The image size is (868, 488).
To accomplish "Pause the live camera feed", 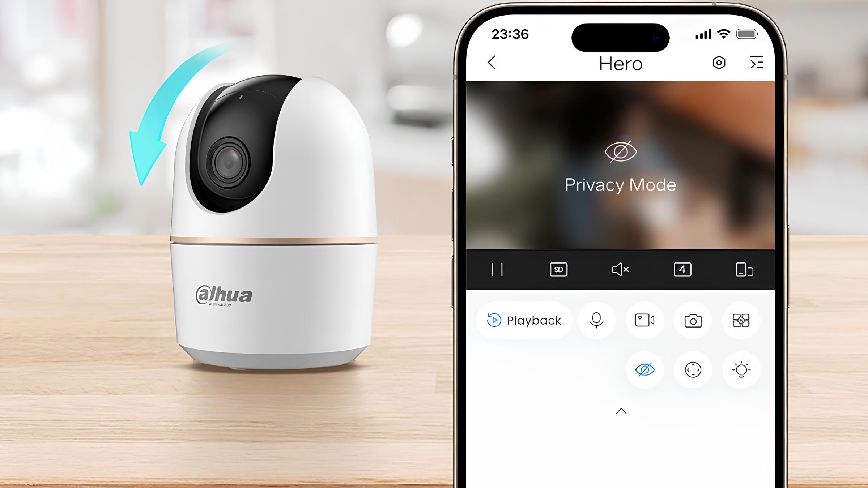I will pos(497,269).
